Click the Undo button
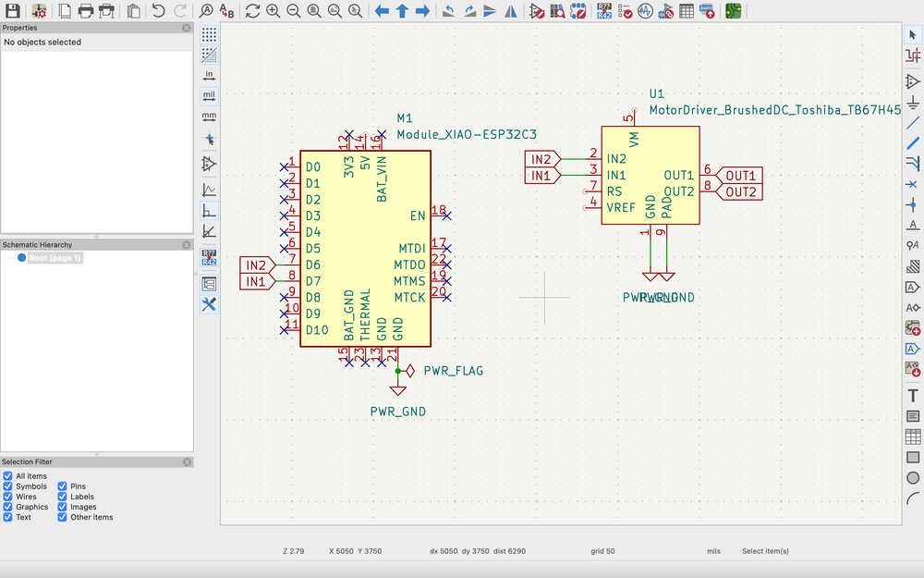This screenshot has height=578, width=924. [158, 11]
